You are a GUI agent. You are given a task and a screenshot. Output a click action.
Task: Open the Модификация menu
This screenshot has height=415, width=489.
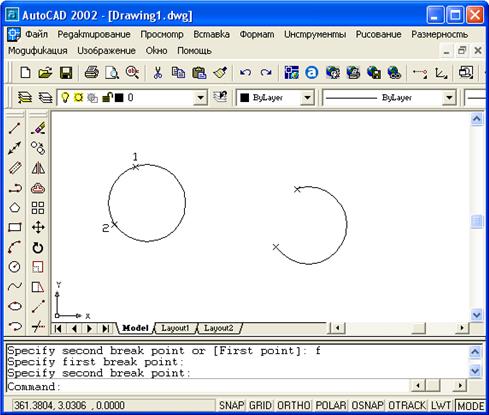click(x=38, y=51)
